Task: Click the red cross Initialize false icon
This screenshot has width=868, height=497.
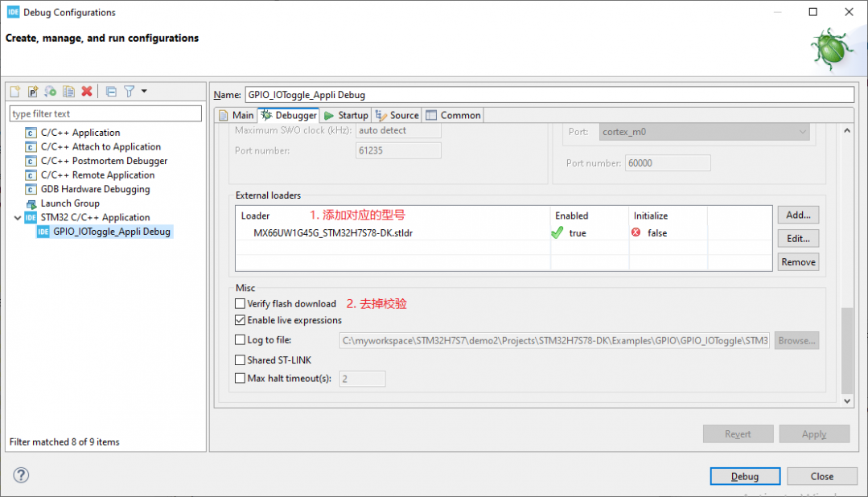Action: tap(636, 232)
